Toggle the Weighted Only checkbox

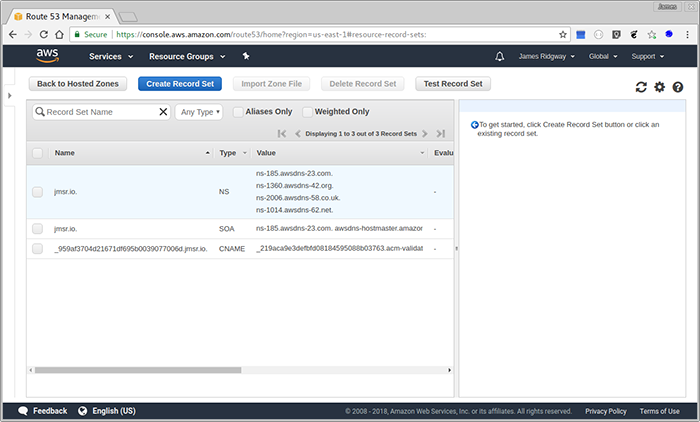pyautogui.click(x=307, y=112)
